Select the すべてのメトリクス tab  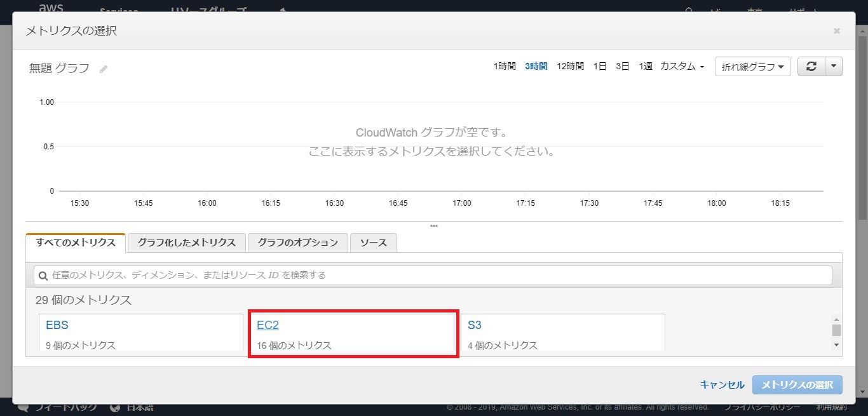tap(76, 243)
